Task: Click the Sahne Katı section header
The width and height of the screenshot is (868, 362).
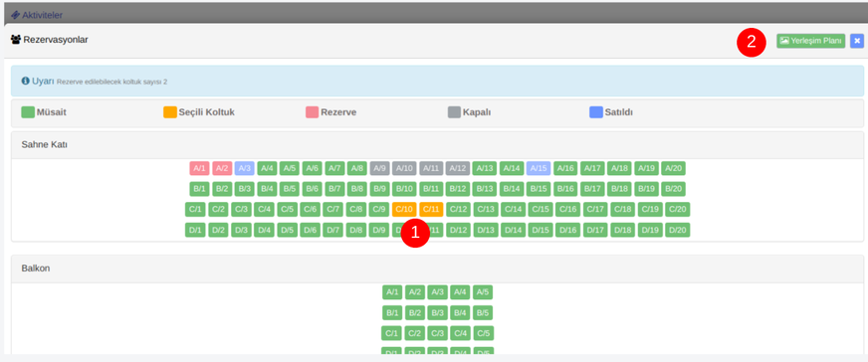Action: [x=437, y=145]
